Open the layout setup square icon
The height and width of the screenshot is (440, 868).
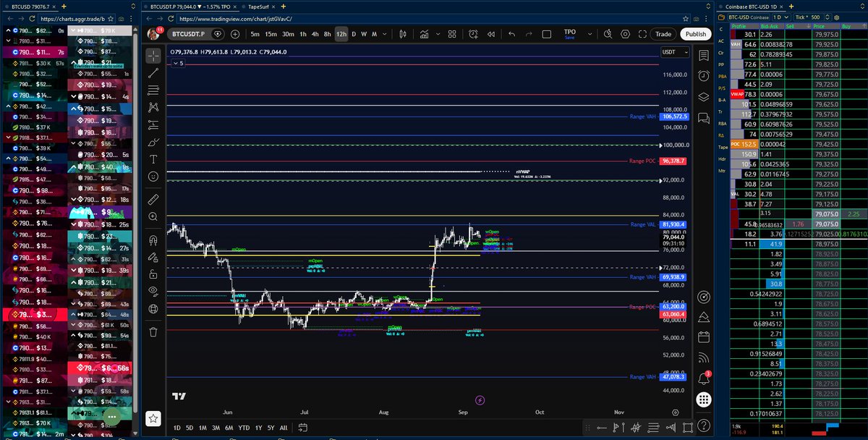546,34
